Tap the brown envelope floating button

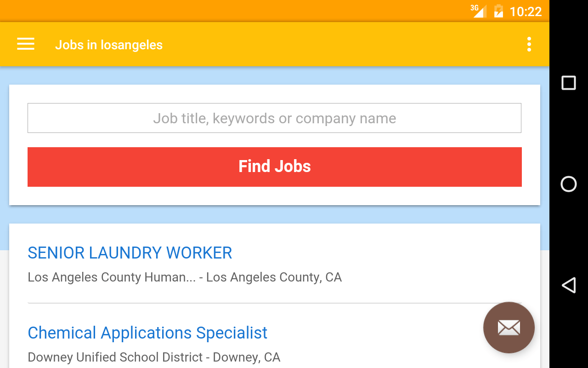click(509, 328)
